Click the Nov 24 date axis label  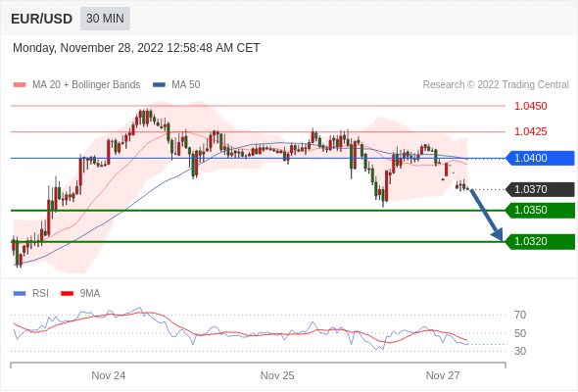pos(109,375)
